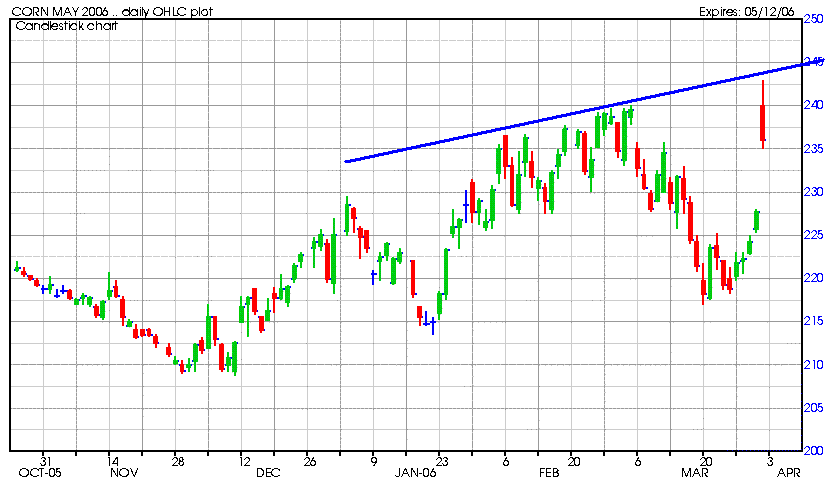The image size is (832, 480).
Task: Select the 210 price axis label
Action: [x=814, y=364]
